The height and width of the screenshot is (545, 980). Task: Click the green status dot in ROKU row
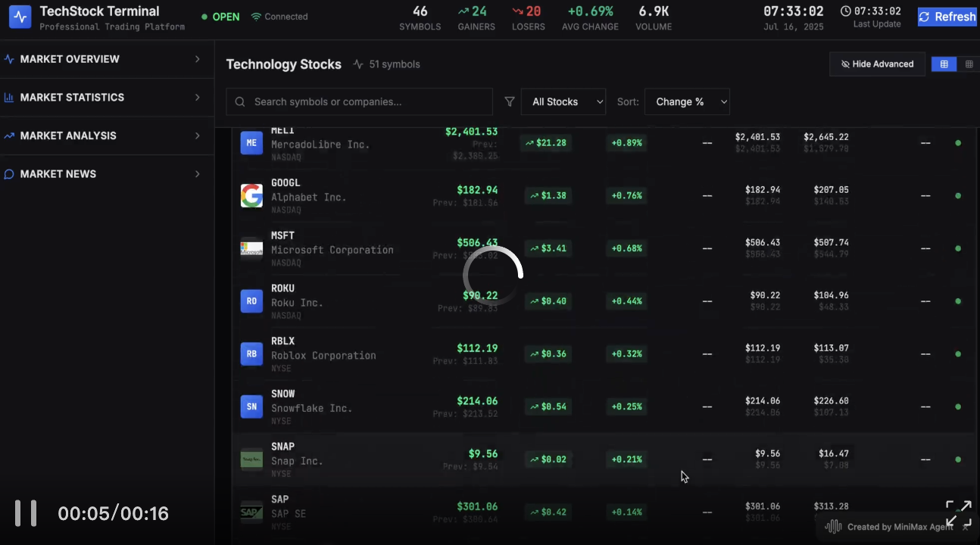[958, 301]
